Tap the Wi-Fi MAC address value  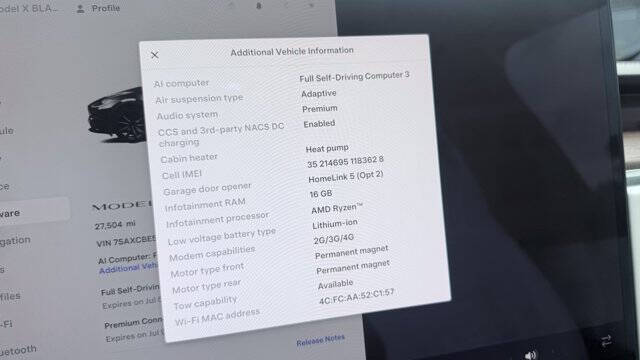[357, 296]
